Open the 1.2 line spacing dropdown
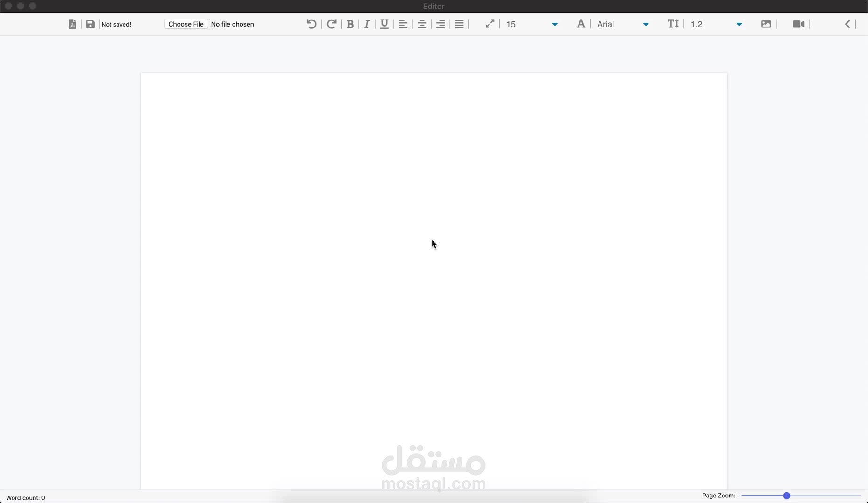This screenshot has width=868, height=503. (x=739, y=24)
